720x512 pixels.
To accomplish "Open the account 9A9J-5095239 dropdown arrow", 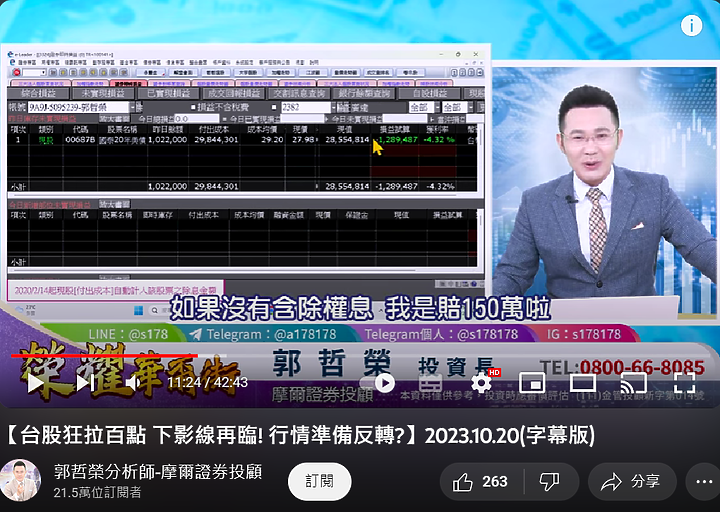I will point(133,107).
